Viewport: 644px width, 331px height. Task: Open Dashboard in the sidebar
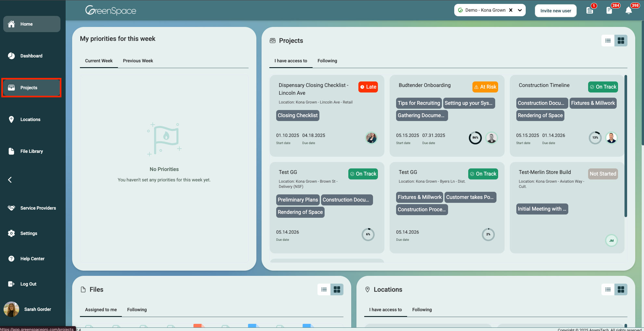pos(32,56)
